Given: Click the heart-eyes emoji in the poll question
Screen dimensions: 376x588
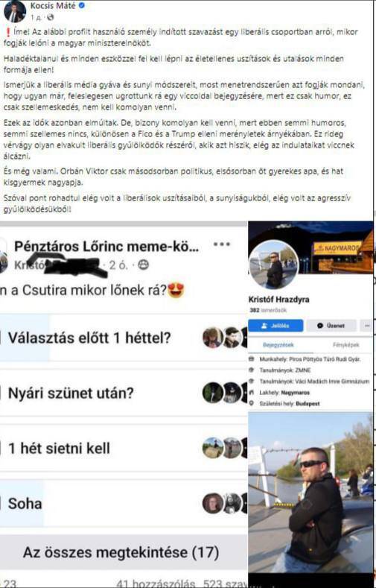Looking at the screenshot, I should [176, 290].
